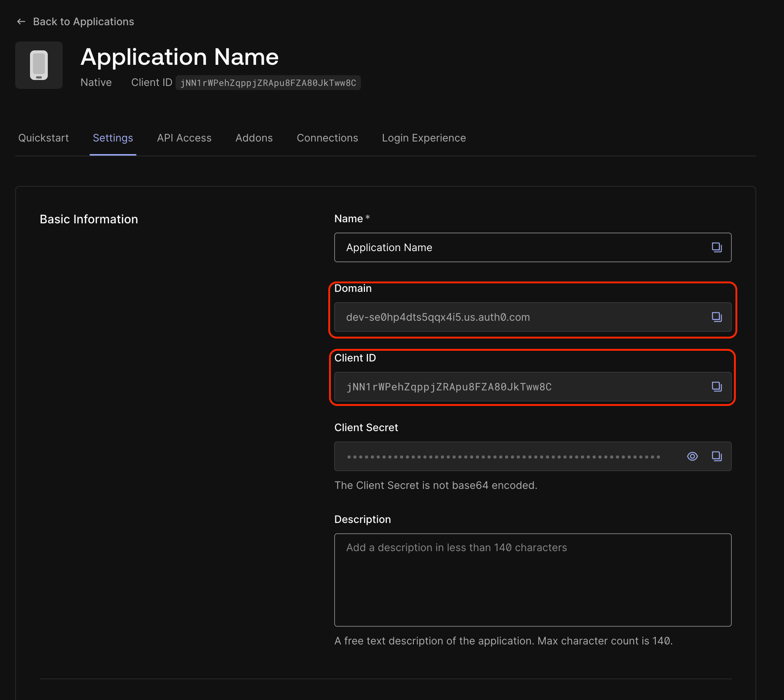784x700 pixels.
Task: Open the Quickstart tab
Action: tap(43, 138)
